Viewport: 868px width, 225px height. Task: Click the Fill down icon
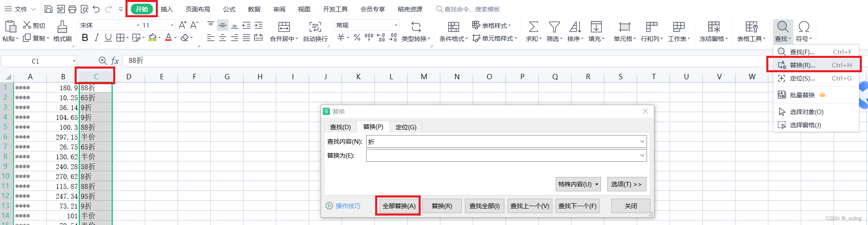(x=596, y=27)
